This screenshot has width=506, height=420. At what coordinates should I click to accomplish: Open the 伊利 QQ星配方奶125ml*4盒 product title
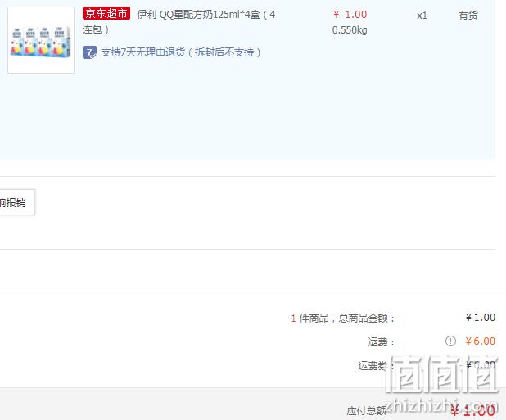[178, 22]
